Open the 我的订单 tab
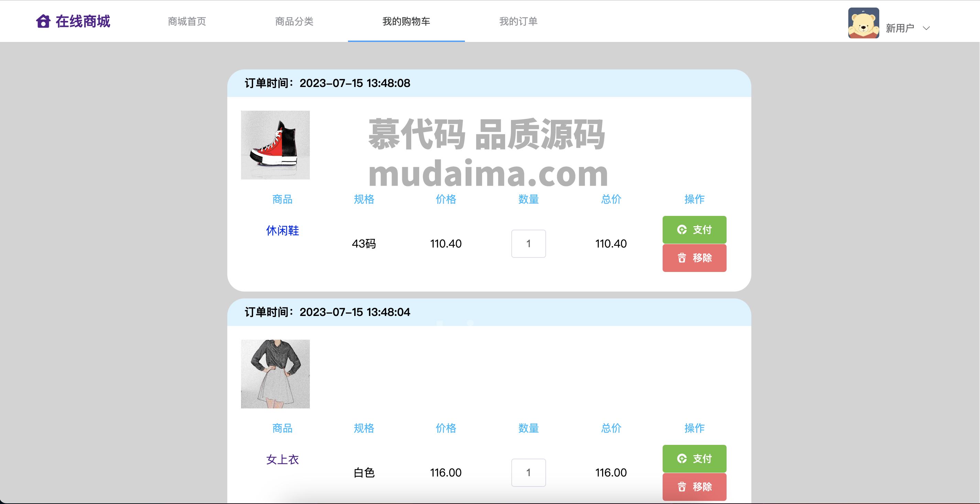This screenshot has height=504, width=980. pyautogui.click(x=518, y=21)
